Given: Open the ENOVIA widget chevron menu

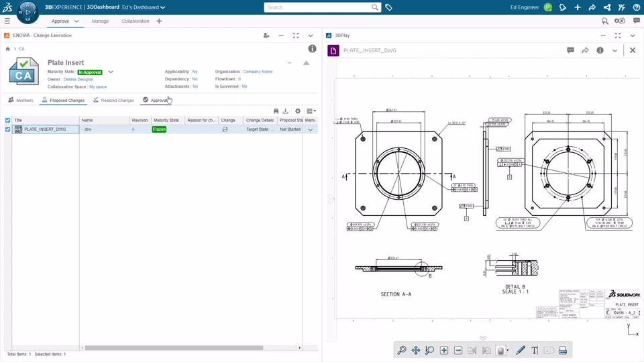Looking at the screenshot, I should [x=311, y=36].
